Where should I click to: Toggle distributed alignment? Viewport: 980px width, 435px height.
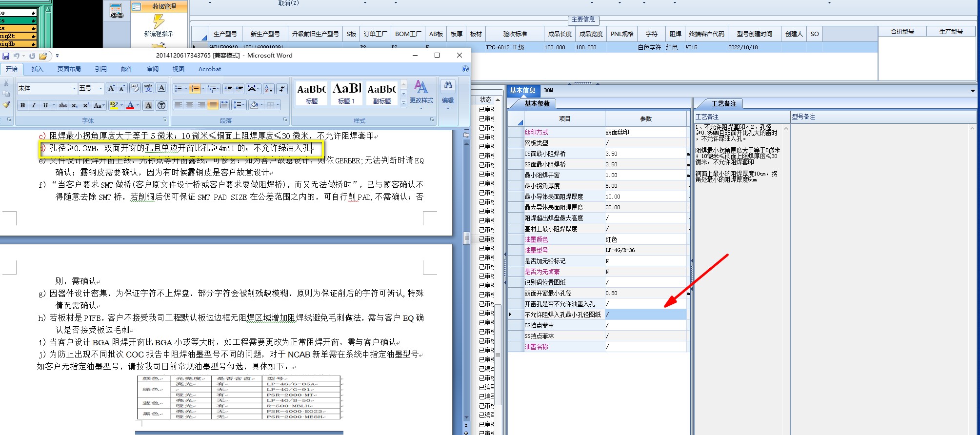224,105
